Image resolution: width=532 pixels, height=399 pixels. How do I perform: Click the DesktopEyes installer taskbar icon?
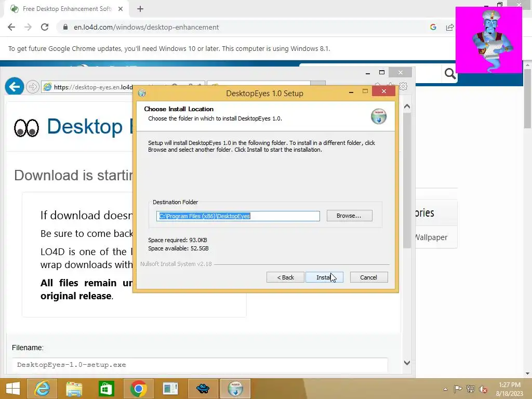coord(235,389)
